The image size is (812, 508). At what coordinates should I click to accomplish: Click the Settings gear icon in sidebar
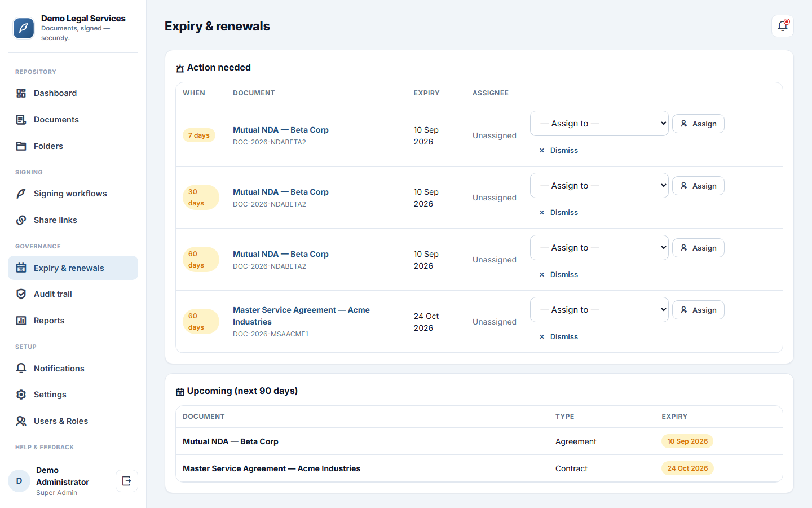click(x=21, y=395)
